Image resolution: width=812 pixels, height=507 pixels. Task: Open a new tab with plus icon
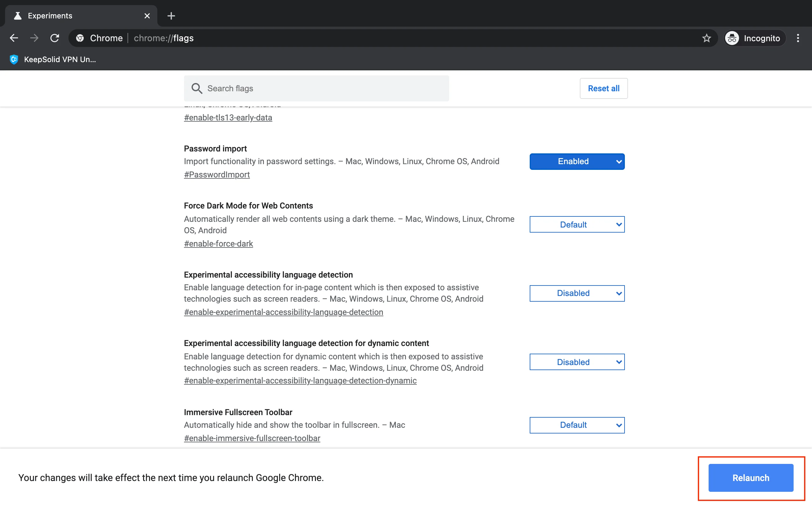click(x=171, y=16)
